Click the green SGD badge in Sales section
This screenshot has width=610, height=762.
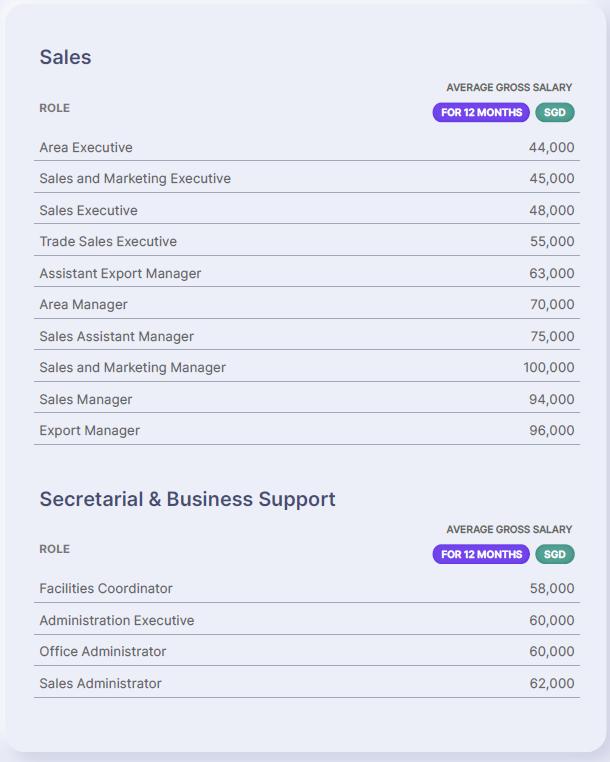[554, 112]
